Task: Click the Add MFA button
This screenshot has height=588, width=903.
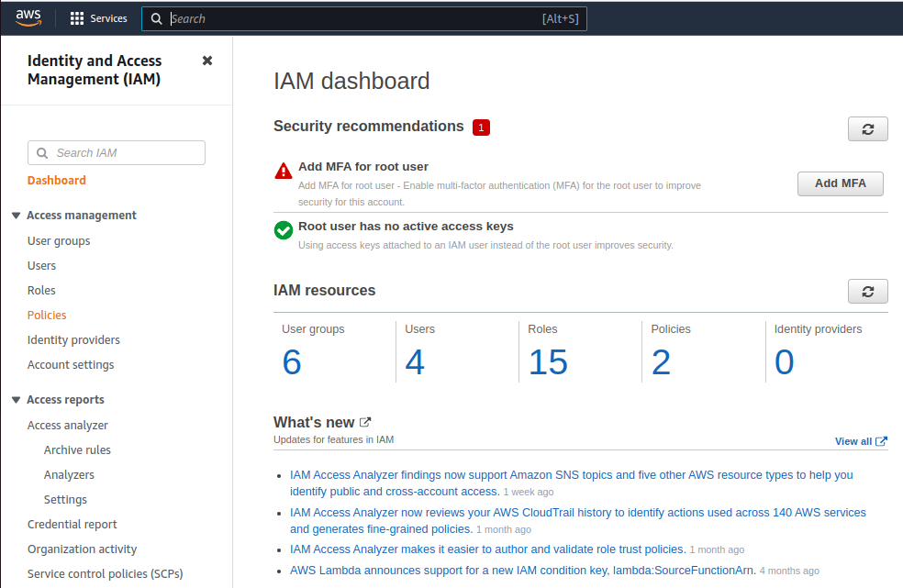Action: [840, 183]
